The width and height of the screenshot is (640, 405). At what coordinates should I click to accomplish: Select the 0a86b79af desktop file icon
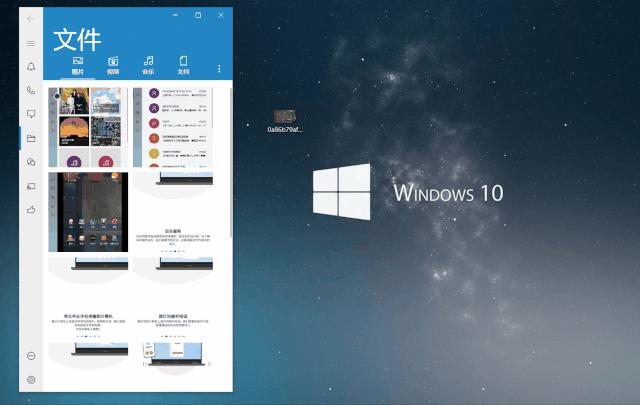click(x=284, y=121)
